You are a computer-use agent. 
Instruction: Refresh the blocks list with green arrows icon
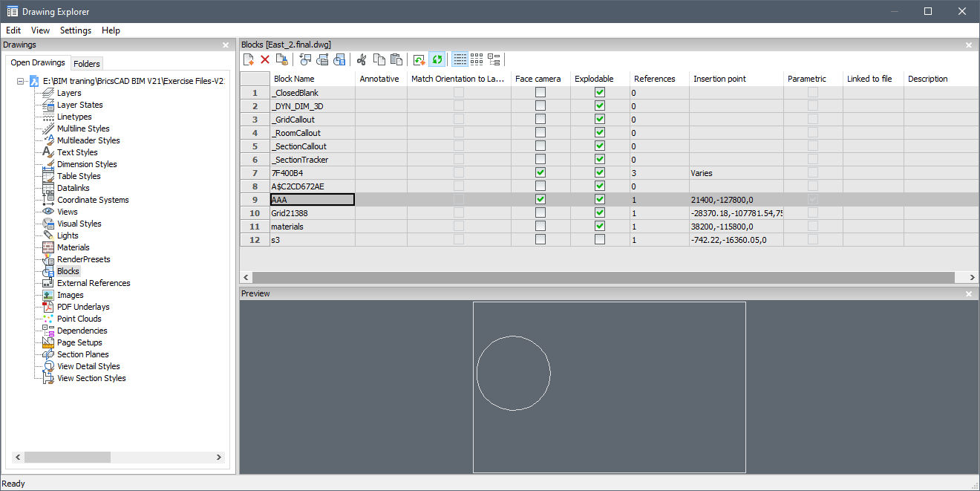pos(437,59)
